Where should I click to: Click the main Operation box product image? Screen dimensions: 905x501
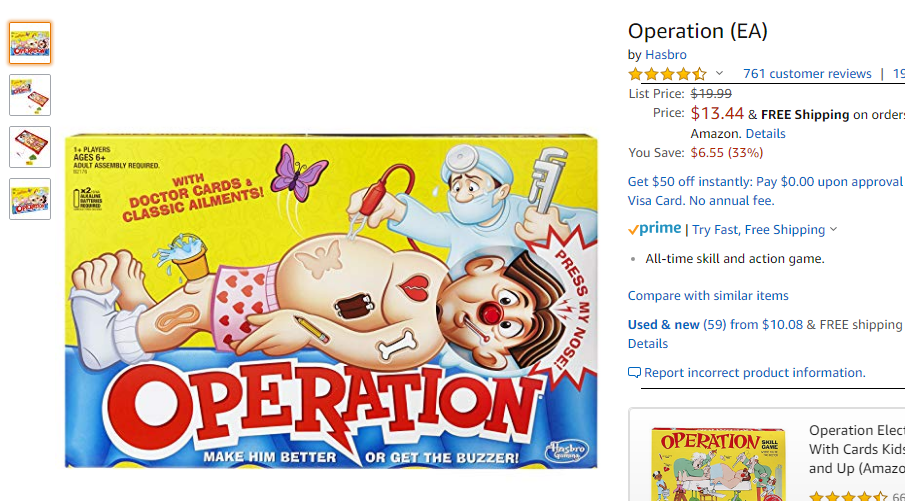coord(331,301)
